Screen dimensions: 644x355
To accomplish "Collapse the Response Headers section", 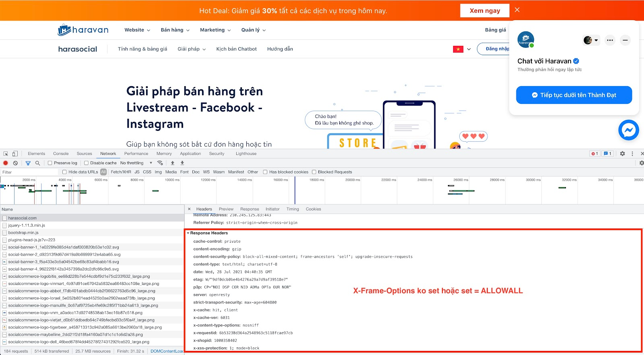I will [188, 233].
